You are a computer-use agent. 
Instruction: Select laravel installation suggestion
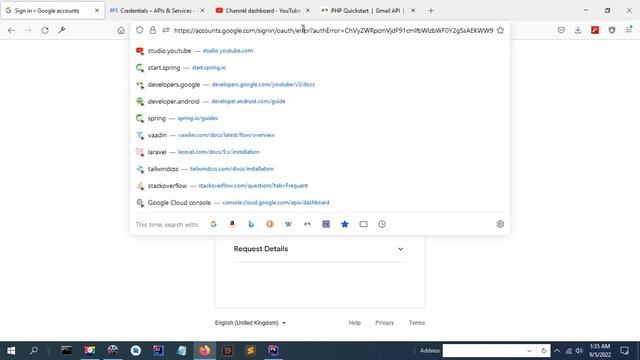pos(320,152)
